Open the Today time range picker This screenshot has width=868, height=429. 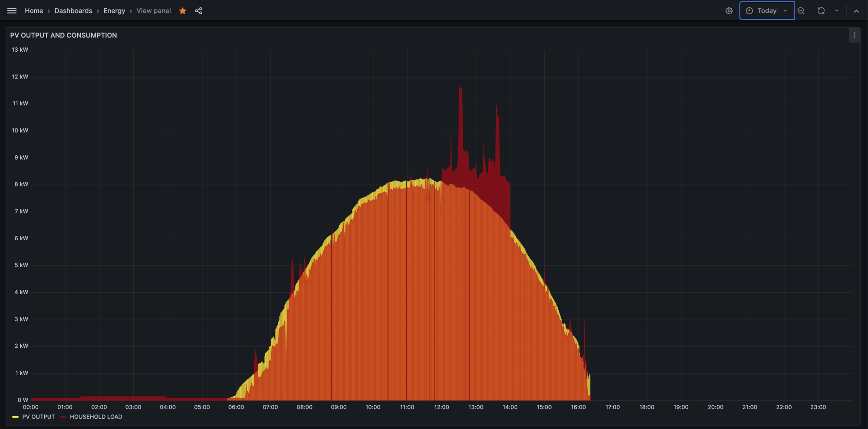tap(767, 11)
